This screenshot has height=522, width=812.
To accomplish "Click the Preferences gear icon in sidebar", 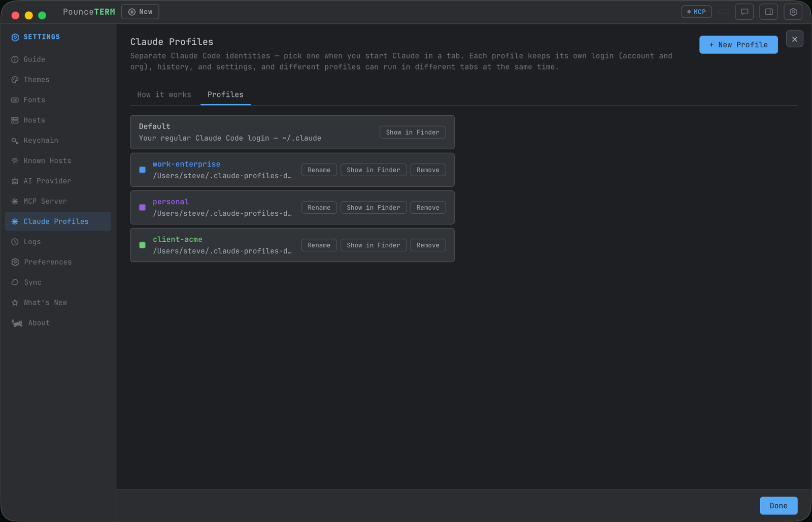I will (x=15, y=263).
